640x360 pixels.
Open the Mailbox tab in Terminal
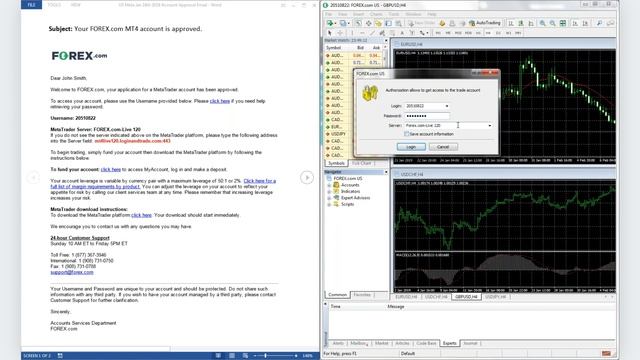coord(358,343)
